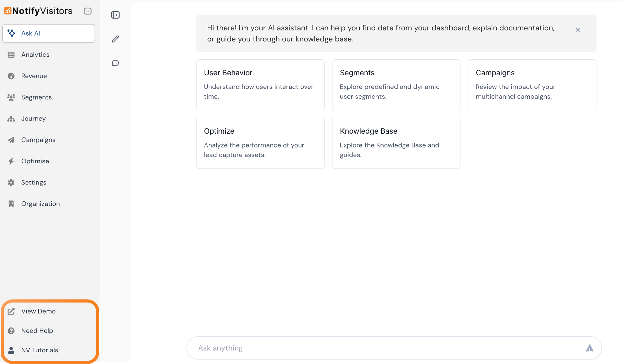622x364 pixels.
Task: Click the Campaigns paper-plane icon
Action: click(11, 140)
